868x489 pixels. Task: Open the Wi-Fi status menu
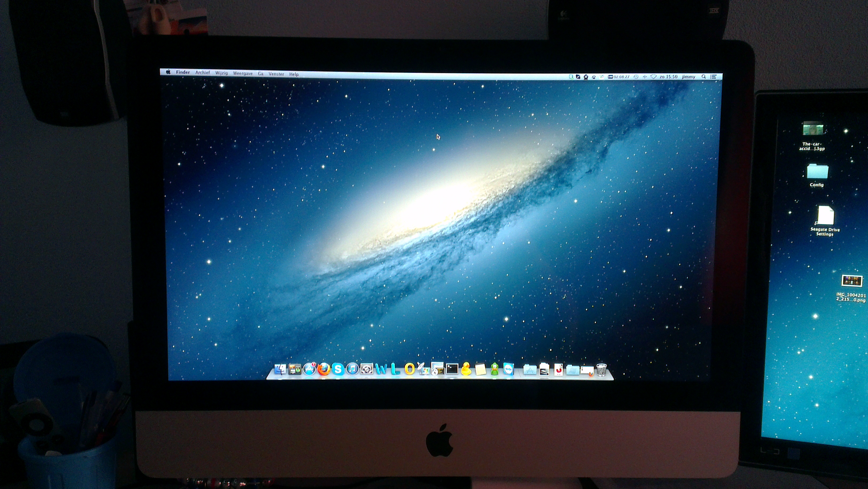654,77
